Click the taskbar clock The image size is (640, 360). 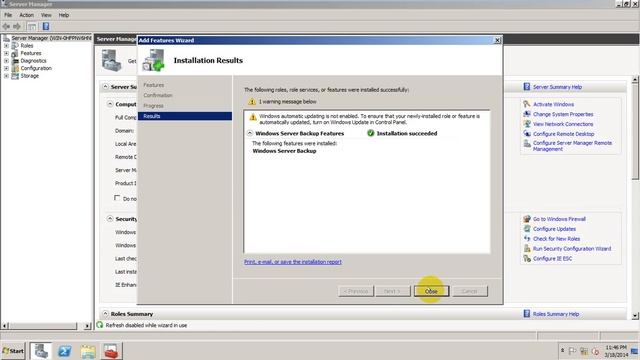[616, 351]
